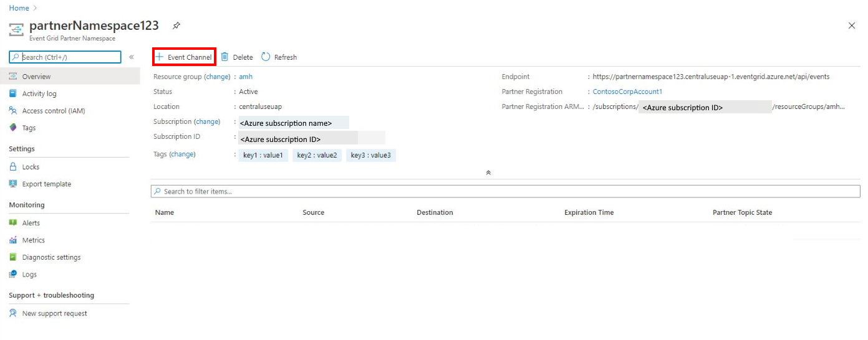Image resolution: width=868 pixels, height=340 pixels.
Task: Click the Metrics chart icon
Action: click(x=13, y=240)
